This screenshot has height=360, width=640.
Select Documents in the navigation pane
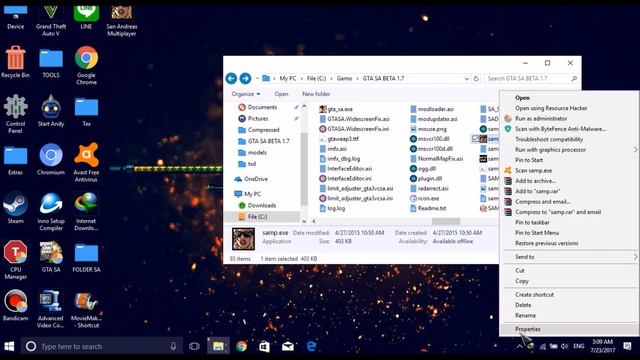coord(262,107)
